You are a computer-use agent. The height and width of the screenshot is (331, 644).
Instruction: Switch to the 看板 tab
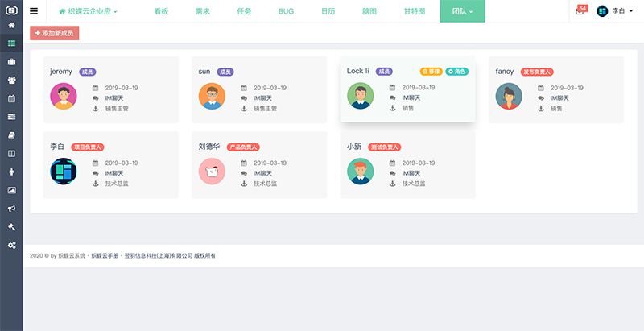click(162, 11)
